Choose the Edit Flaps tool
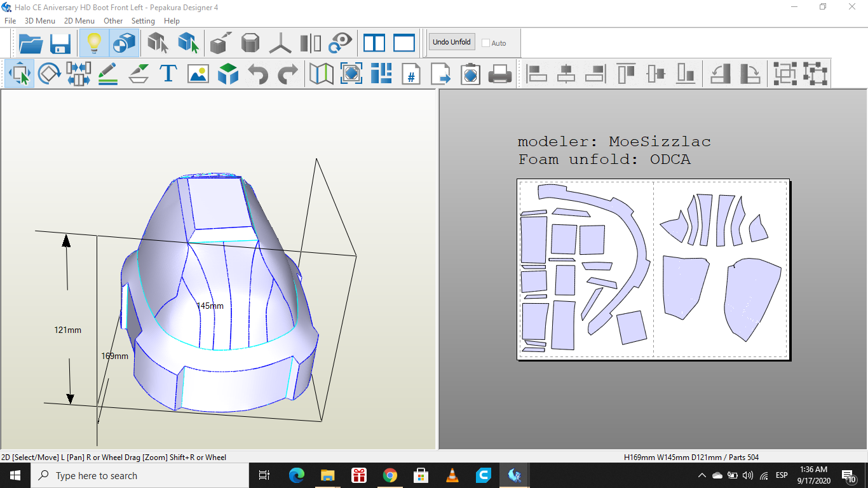Viewport: 868px width, 488px height. 139,74
